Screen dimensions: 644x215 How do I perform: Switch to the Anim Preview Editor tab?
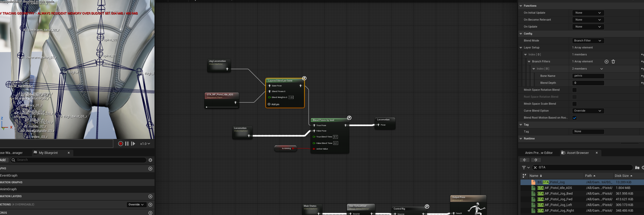(x=539, y=153)
